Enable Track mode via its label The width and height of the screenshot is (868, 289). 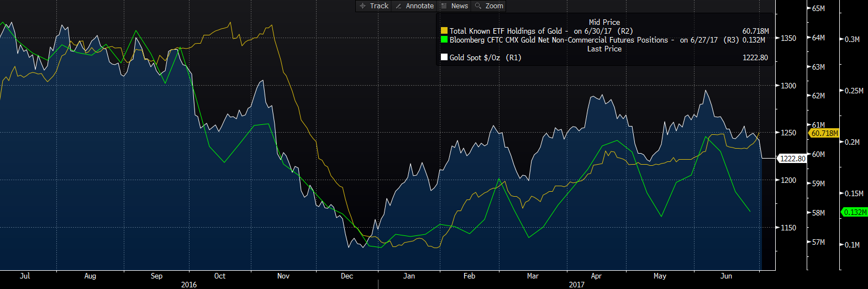[x=379, y=6]
